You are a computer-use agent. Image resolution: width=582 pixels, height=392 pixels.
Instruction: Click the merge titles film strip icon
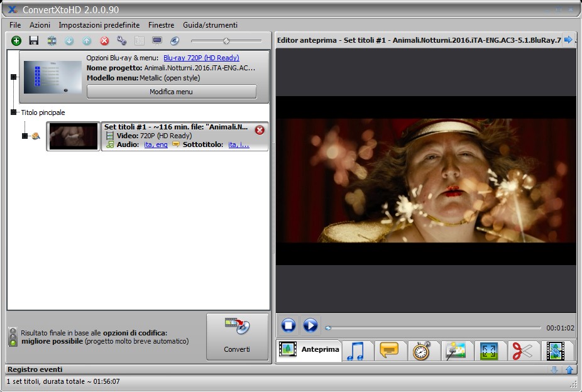[52, 41]
